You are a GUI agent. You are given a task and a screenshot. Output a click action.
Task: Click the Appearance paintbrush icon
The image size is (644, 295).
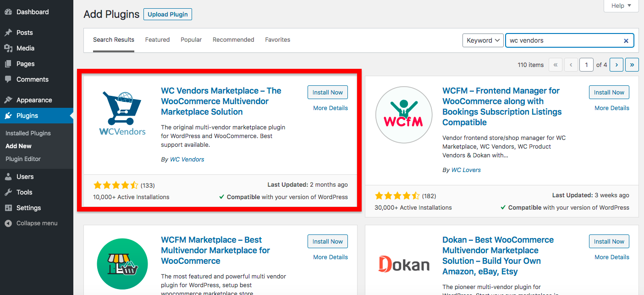8,100
